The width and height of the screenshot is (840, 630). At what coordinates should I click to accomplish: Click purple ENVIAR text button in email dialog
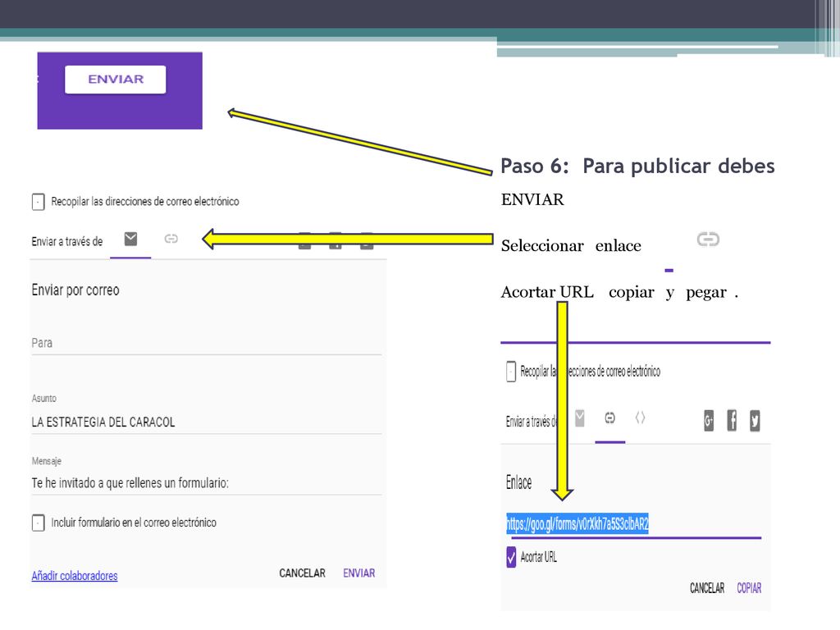click(x=359, y=573)
